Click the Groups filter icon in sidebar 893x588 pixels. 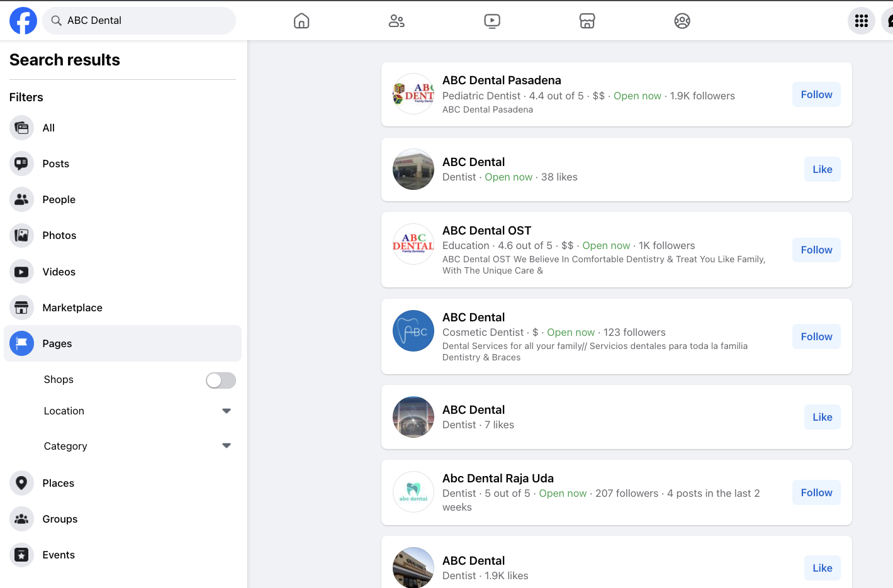tap(21, 519)
